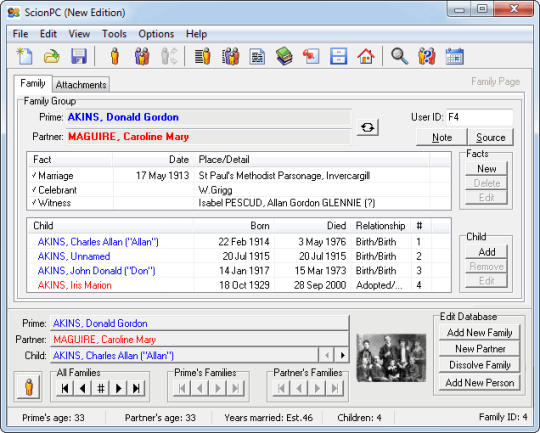Click the person icon button at bottom left
Image resolution: width=540 pixels, height=433 pixels.
coord(29,387)
